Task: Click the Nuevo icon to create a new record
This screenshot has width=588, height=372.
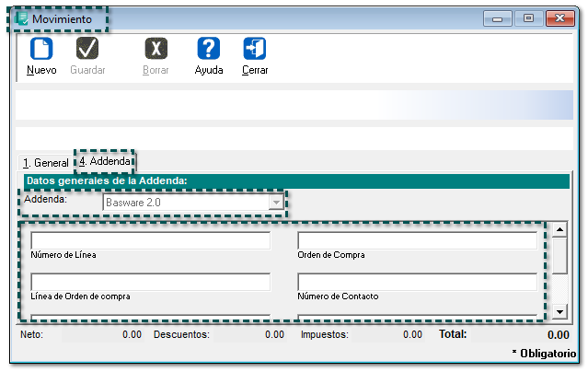Action: point(41,50)
